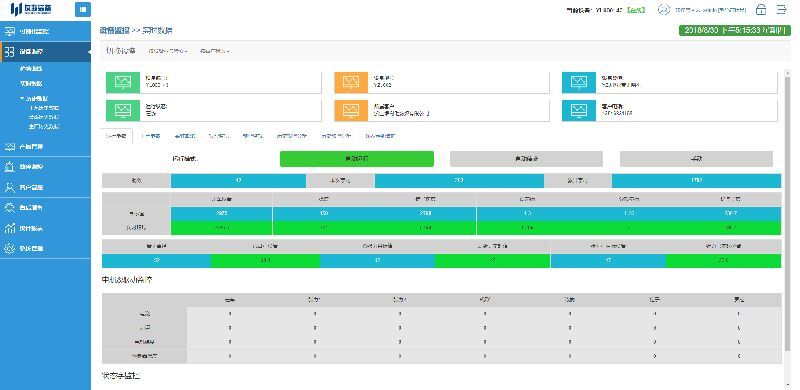Click the first orange monitor tile icon

coord(351,83)
